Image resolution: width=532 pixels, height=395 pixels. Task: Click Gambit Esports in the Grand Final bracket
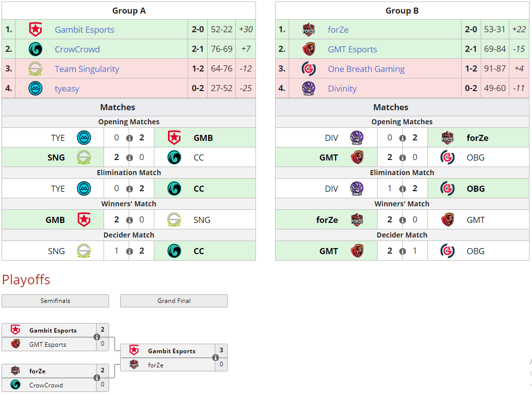[x=171, y=351]
